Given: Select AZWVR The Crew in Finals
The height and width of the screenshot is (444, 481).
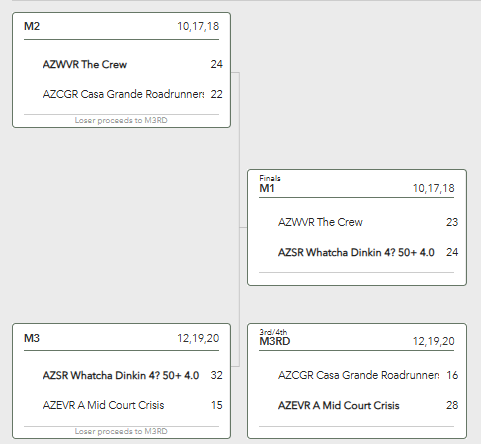Looking at the screenshot, I should [320, 222].
